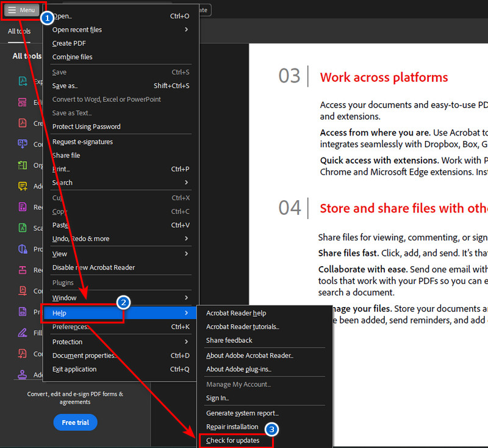Select Disable new Acrobat Reader
488x448 pixels.
click(121, 267)
